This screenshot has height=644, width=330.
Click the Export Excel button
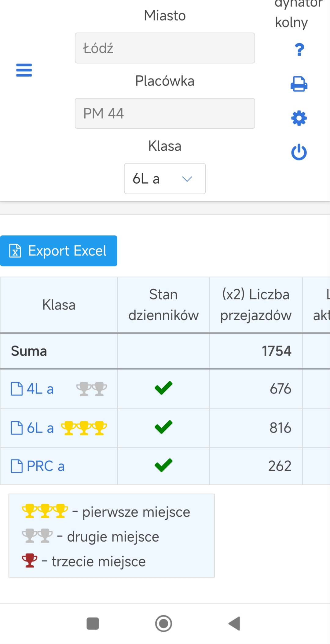[59, 251]
